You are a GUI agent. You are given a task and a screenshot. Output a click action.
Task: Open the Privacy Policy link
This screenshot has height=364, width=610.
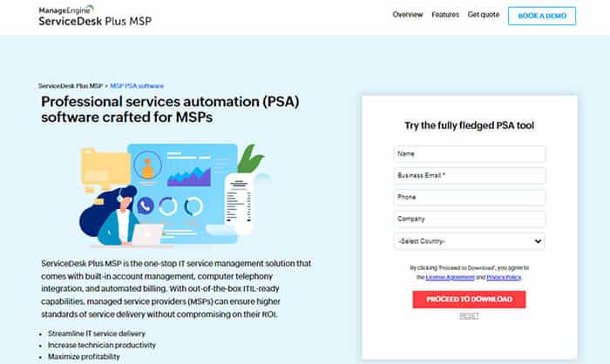(x=504, y=277)
